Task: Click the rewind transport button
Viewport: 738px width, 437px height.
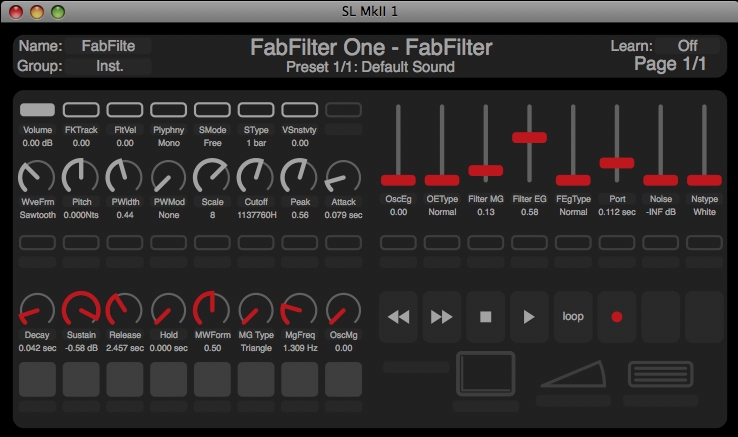Action: click(x=398, y=317)
